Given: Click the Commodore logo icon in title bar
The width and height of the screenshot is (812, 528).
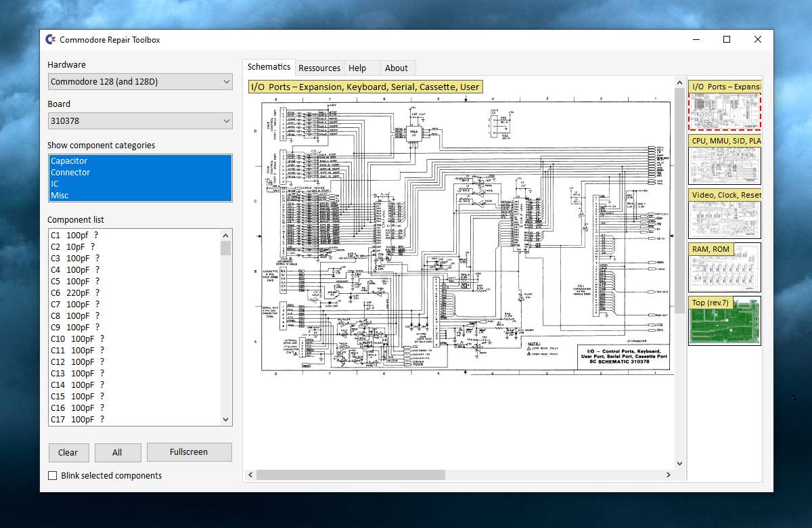Looking at the screenshot, I should coord(51,39).
